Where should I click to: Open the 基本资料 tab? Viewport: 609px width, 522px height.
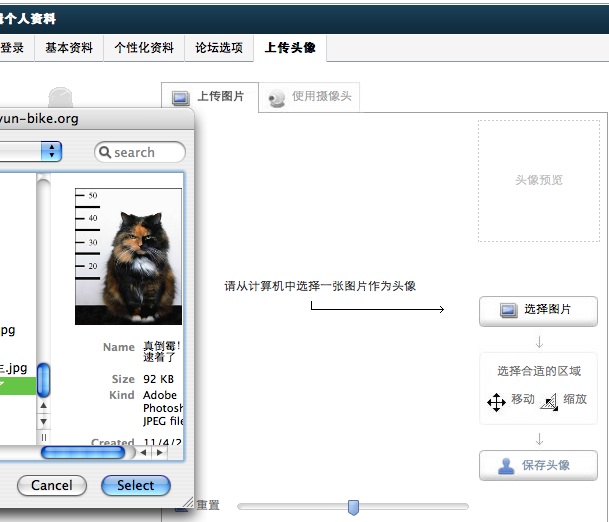[69, 48]
